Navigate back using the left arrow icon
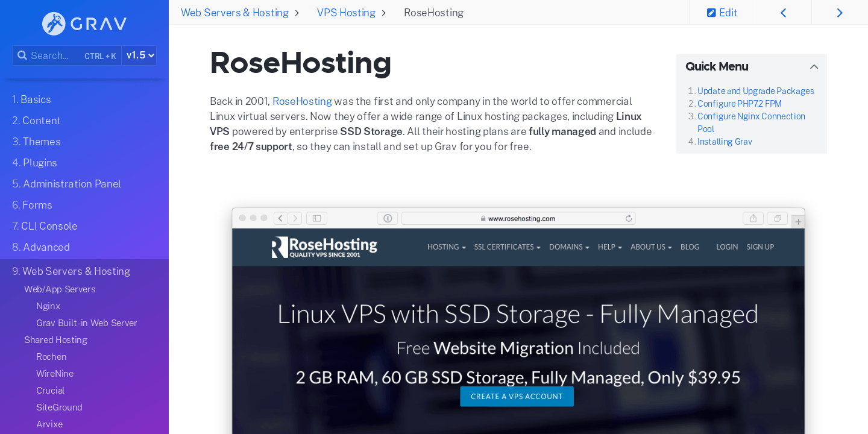Screen dimensions: 868x434 (783, 11)
